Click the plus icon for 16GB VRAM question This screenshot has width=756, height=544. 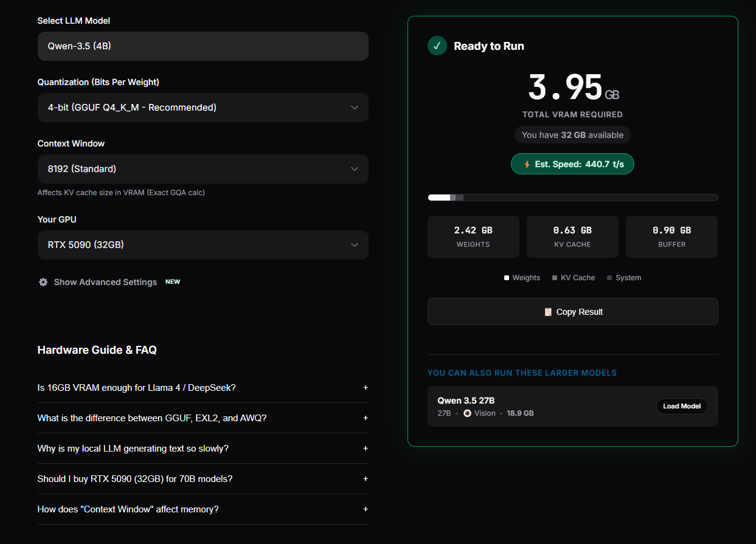click(x=366, y=387)
